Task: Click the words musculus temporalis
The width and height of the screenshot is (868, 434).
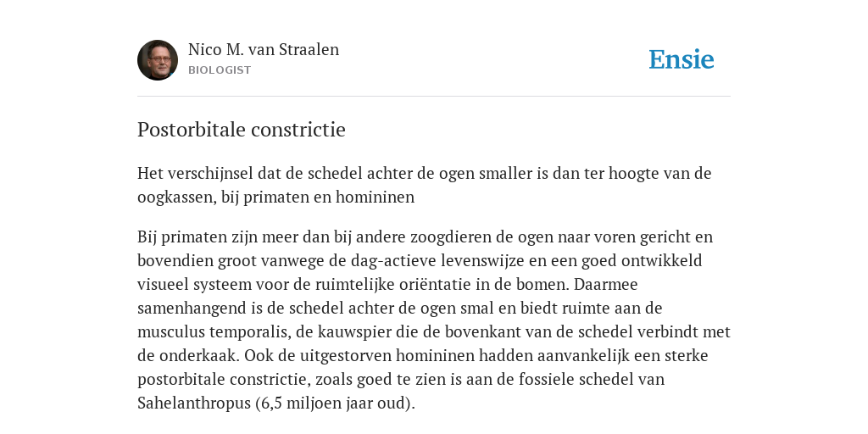Action: 213,331
